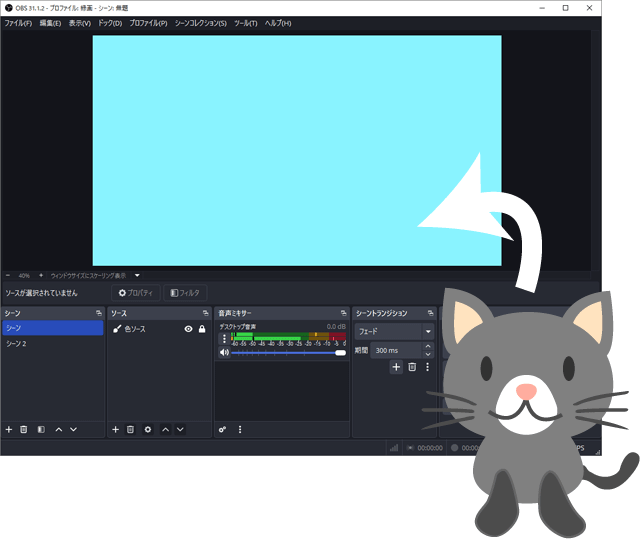This screenshot has height=539, width=640.
Task: Increase transition duration with up arrow
Action: point(427,346)
